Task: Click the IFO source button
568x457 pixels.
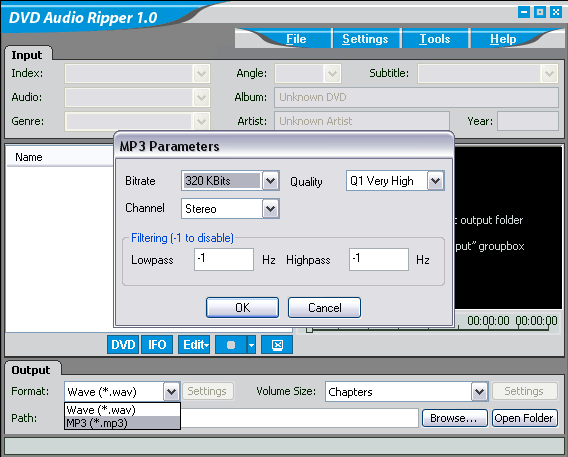Action: pos(157,344)
